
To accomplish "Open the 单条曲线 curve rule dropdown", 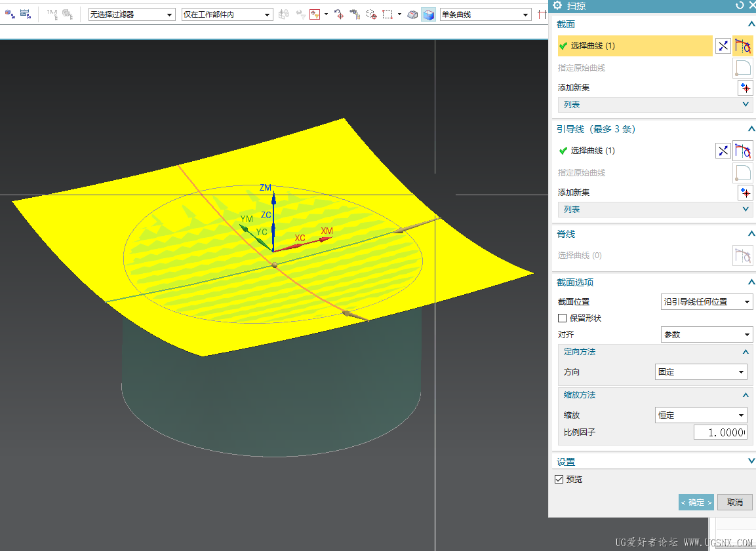I will point(485,14).
